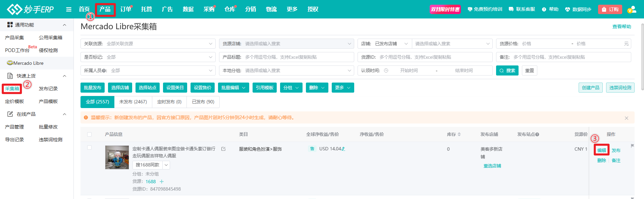Click 数据同步 in the top bar

(578, 9)
